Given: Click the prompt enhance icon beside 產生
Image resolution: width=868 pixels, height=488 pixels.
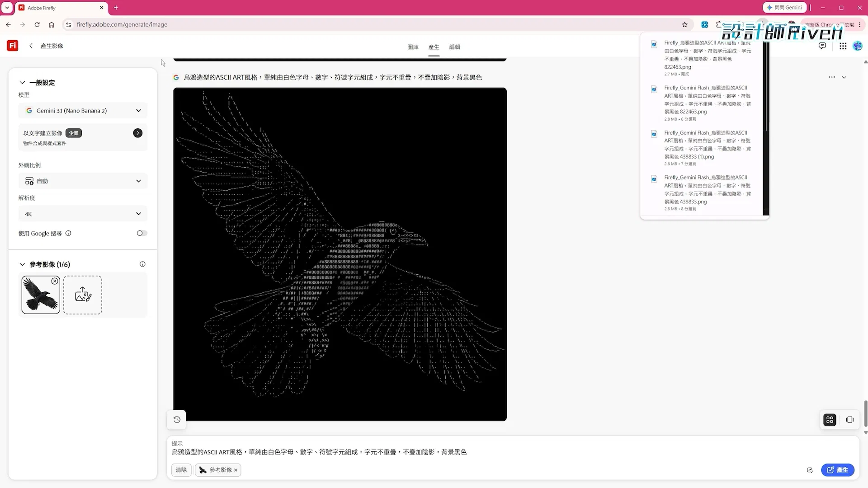Looking at the screenshot, I should coord(810,470).
